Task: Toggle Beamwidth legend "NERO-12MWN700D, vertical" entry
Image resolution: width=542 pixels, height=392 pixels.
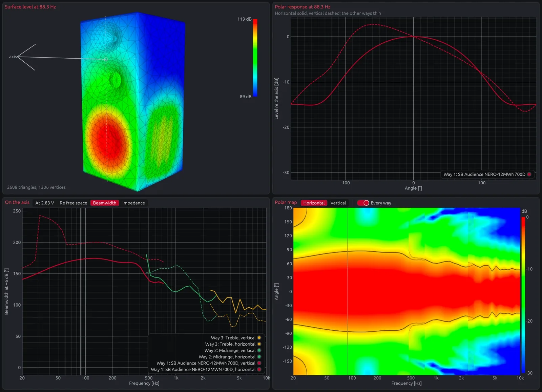Action: coord(209,363)
